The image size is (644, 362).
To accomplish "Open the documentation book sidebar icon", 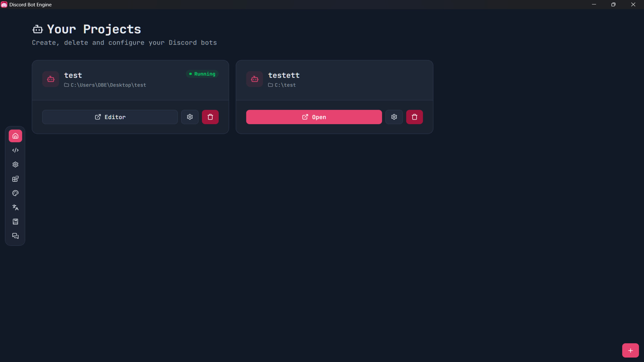I will (x=15, y=222).
